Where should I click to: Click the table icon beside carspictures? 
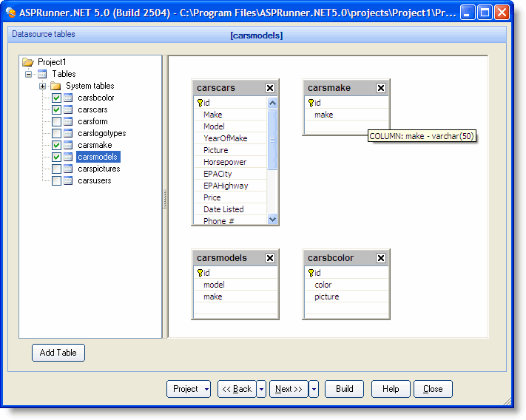[68, 169]
